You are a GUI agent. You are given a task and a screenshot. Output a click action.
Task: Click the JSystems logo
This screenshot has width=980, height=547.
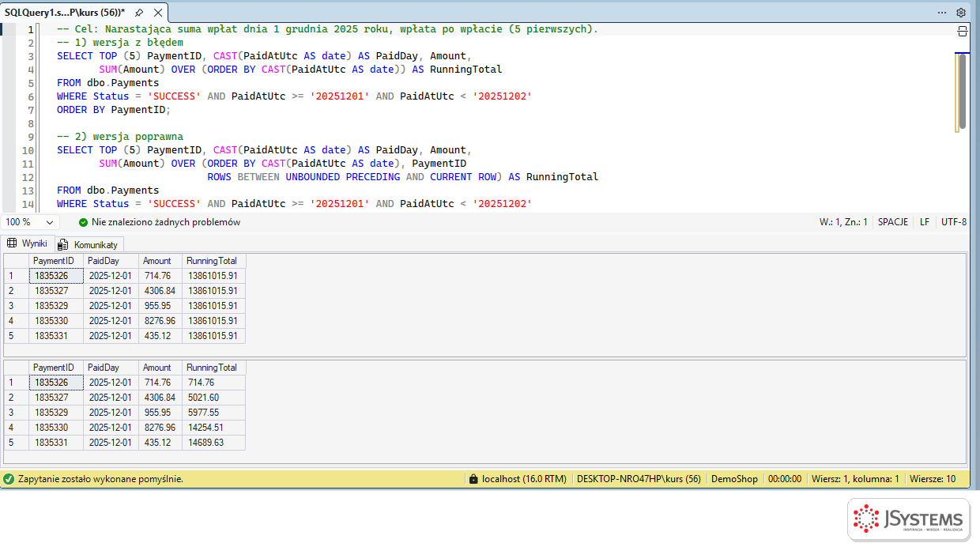(x=908, y=519)
